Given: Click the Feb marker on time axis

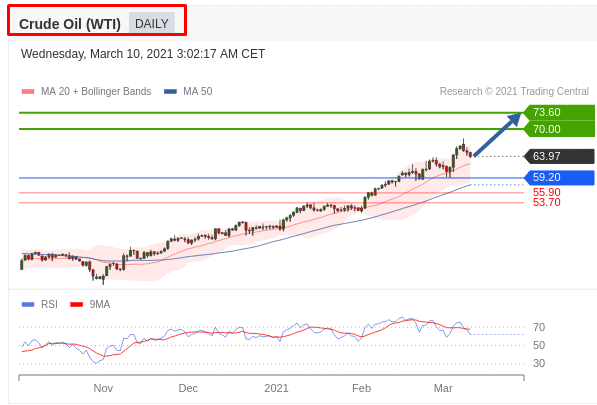Looking at the screenshot, I should point(361,388).
